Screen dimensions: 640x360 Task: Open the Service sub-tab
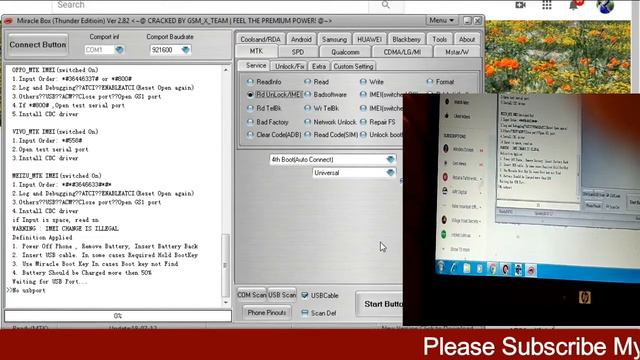click(256, 66)
